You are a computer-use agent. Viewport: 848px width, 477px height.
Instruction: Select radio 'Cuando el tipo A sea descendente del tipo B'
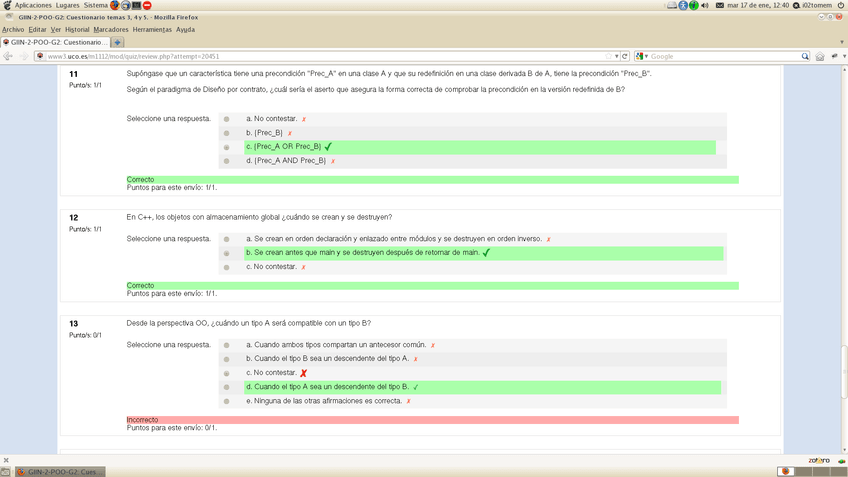point(227,387)
